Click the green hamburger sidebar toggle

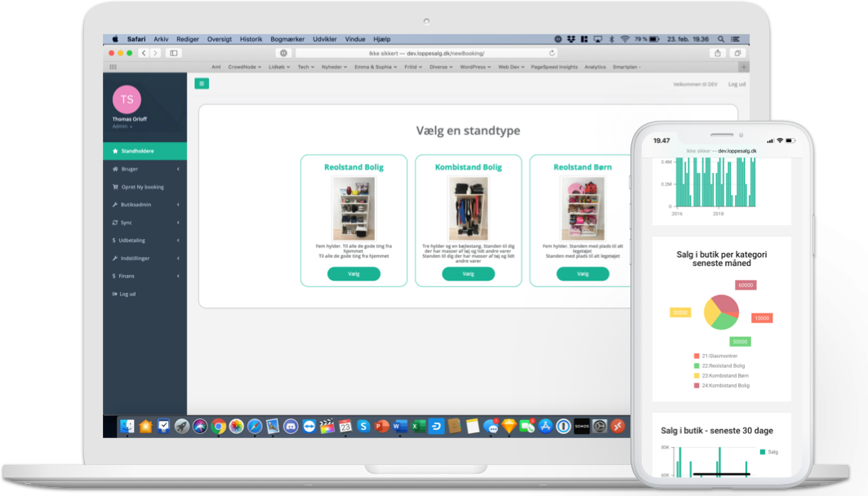(202, 83)
